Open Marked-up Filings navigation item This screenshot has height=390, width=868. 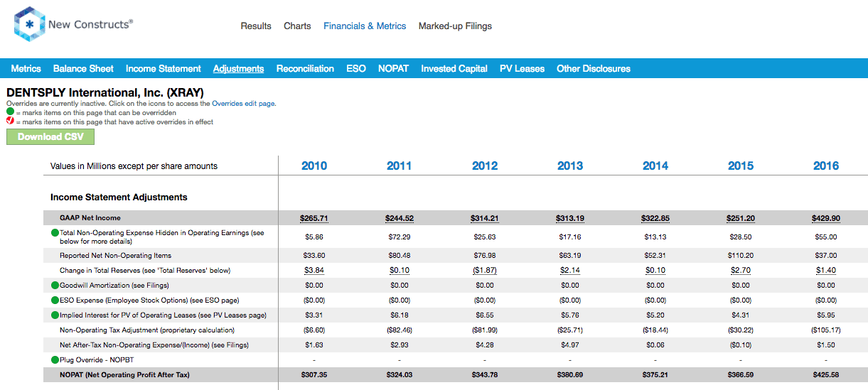[455, 26]
